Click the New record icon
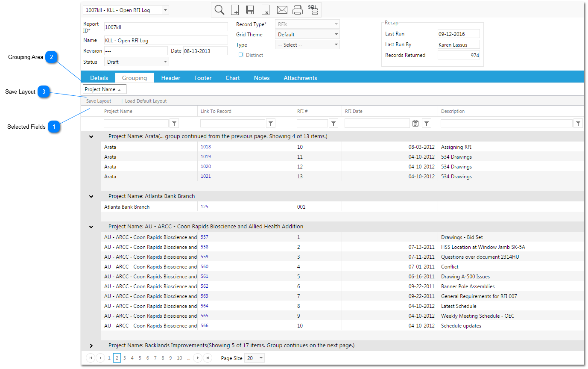 (x=235, y=10)
